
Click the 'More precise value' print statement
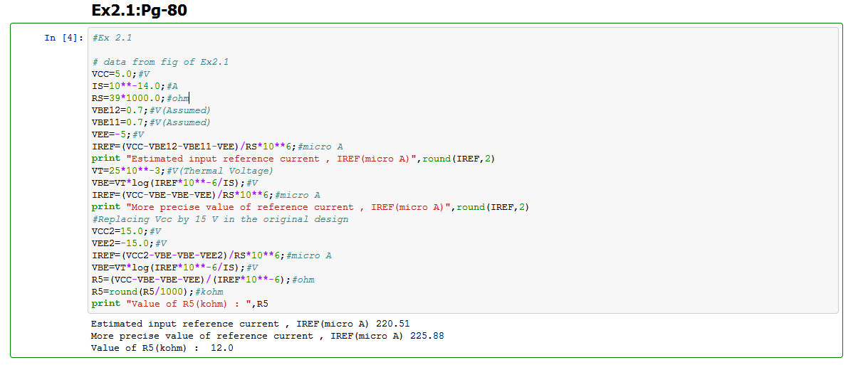(x=310, y=207)
